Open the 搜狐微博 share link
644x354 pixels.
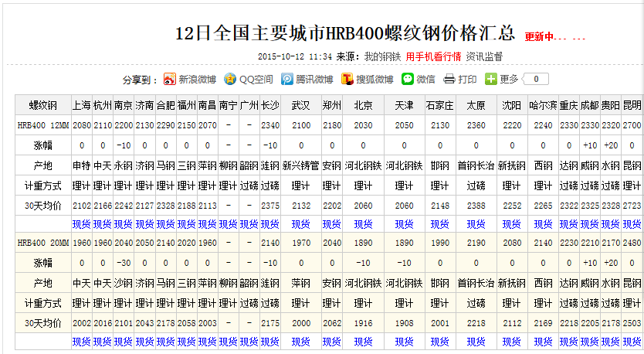pos(375,80)
